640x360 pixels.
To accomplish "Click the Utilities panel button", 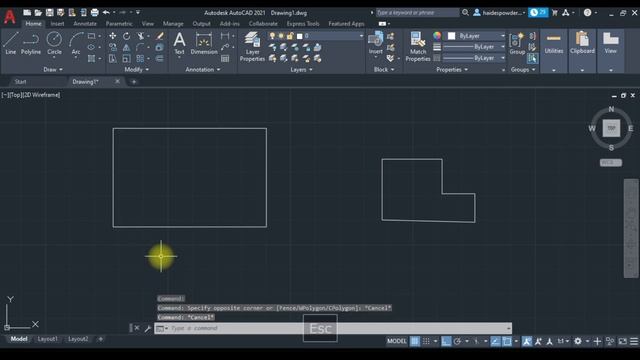I will coord(553,43).
